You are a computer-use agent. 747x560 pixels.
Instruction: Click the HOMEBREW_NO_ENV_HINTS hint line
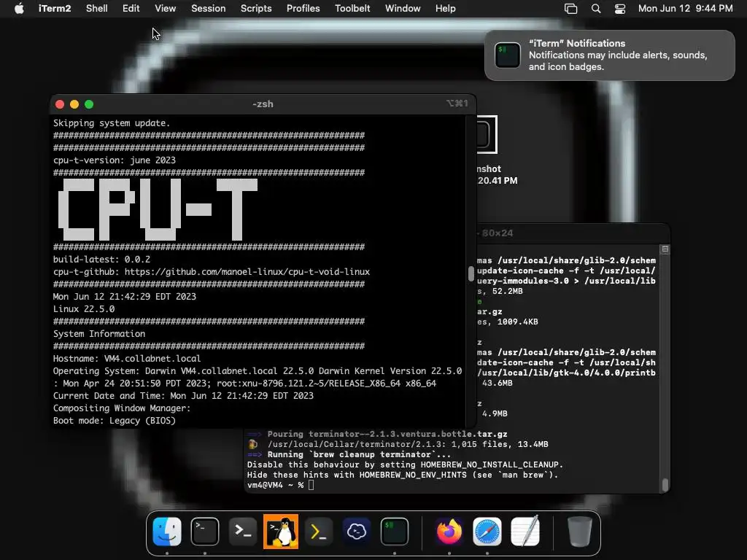click(x=403, y=475)
